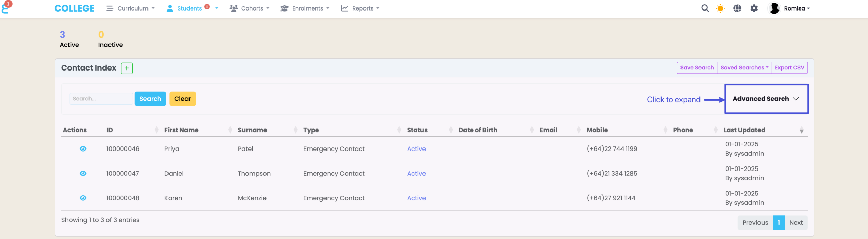
Task: Click the magnifier search icon in the top bar
Action: tap(705, 8)
